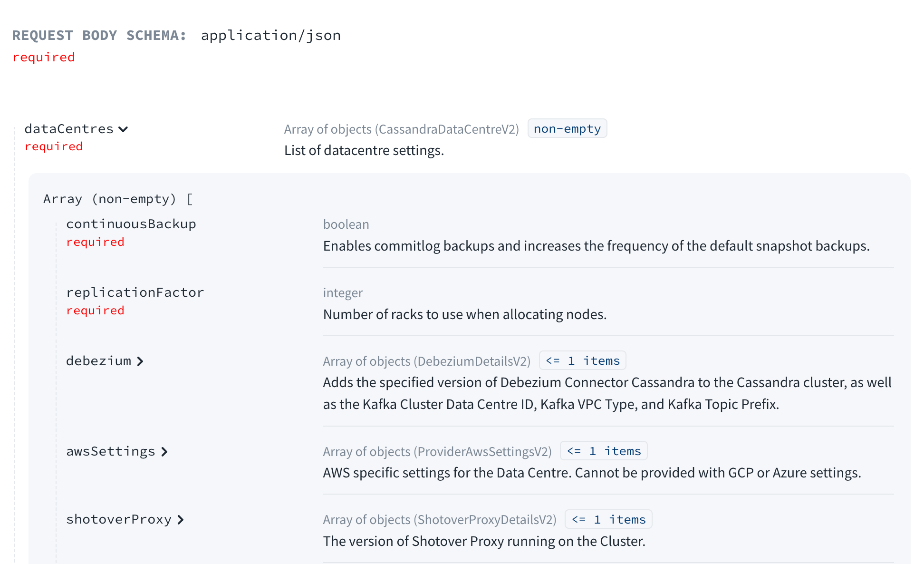
Task: Click the application/json content type label
Action: 270,36
